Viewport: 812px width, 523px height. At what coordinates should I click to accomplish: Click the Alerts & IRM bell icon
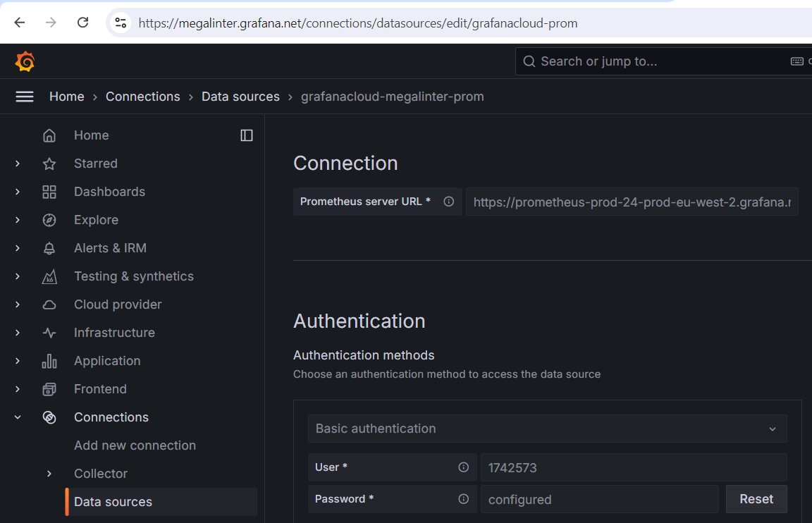point(49,248)
